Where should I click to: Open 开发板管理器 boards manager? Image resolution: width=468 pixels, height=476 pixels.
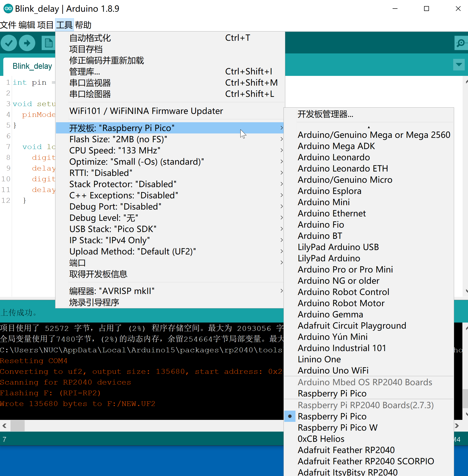point(325,114)
